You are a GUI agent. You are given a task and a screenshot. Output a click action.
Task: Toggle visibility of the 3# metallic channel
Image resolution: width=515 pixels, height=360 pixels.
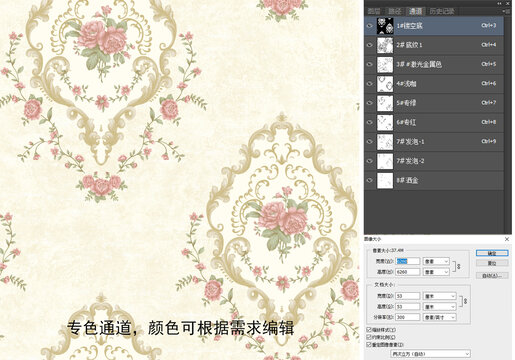pos(369,64)
